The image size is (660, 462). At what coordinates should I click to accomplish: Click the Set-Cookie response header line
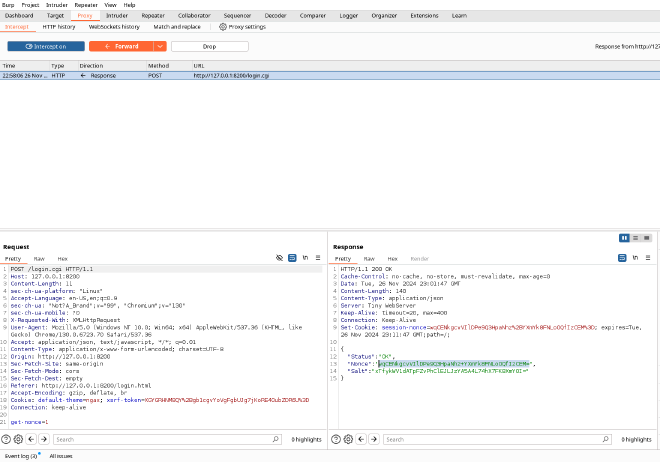(x=491, y=331)
